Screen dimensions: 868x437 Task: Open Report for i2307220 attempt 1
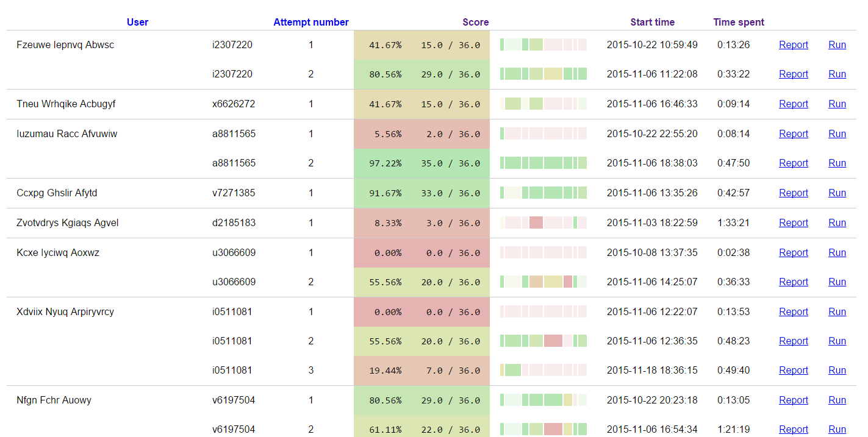pos(794,45)
